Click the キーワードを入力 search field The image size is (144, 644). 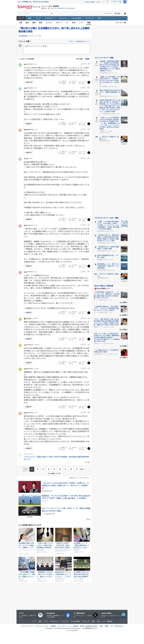click(x=33, y=13)
